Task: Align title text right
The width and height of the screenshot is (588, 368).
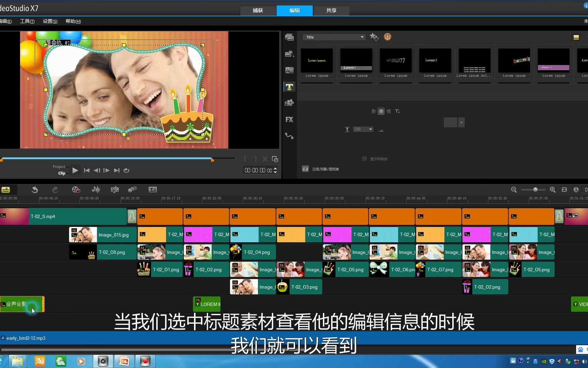Action: tap(388, 111)
